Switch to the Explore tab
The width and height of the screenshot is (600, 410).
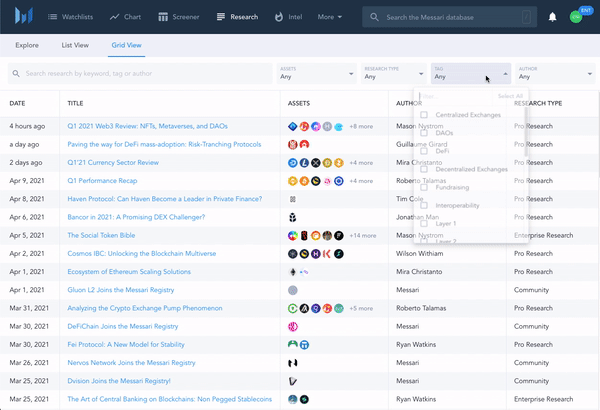click(27, 45)
